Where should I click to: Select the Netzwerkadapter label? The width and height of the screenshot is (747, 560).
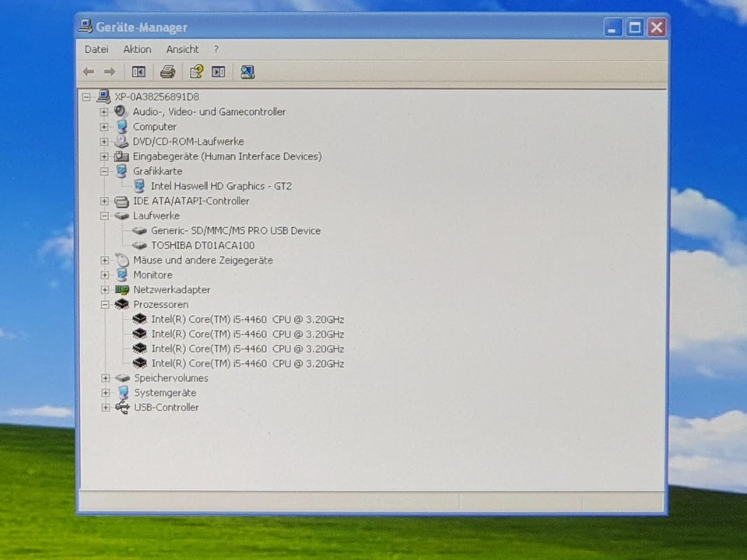point(171,289)
